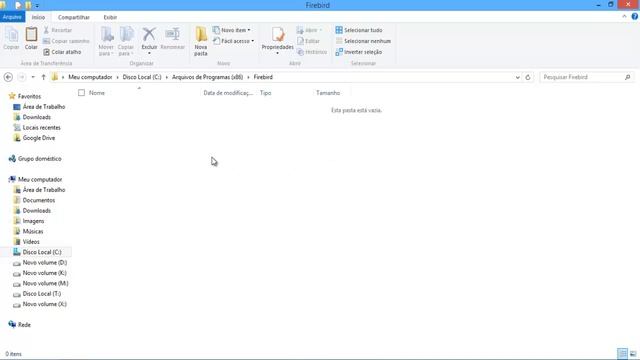Image resolution: width=640 pixels, height=360 pixels.
Task: Click Copiar caminho option
Action: (66, 41)
